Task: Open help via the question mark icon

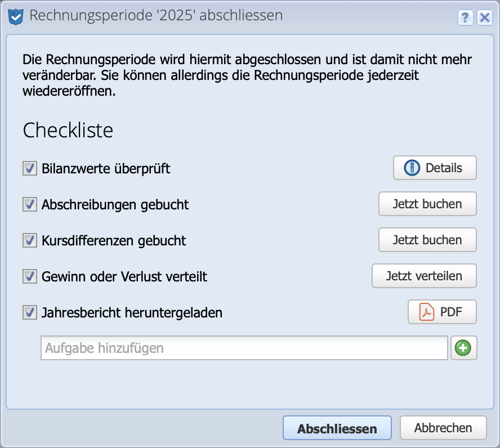Action: [465, 17]
